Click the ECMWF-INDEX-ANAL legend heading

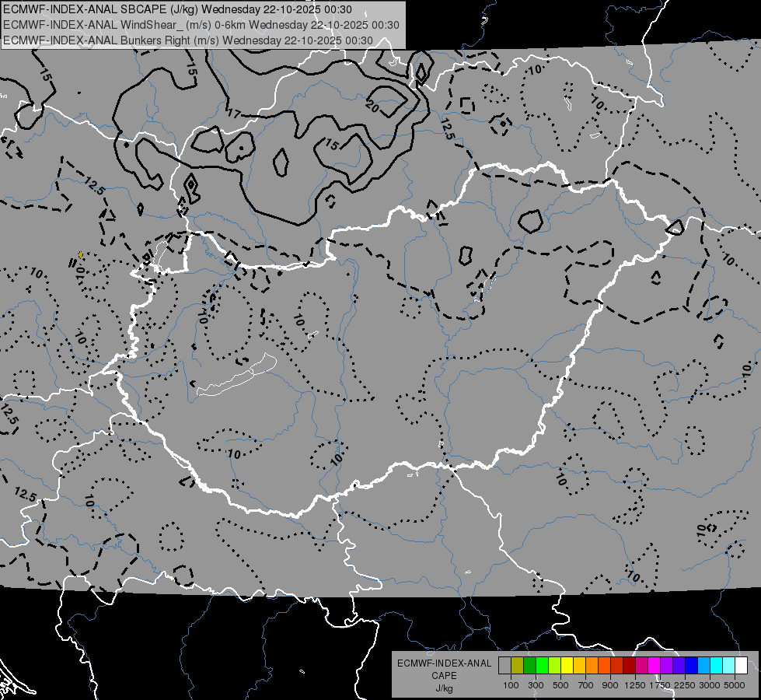point(444,663)
